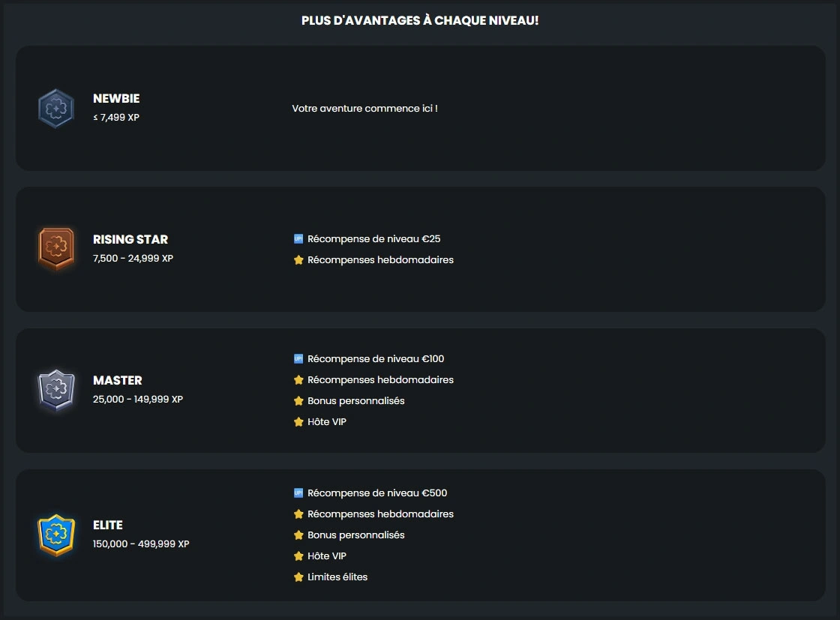
Task: Click the UP icon beside Récompense de niveau €25
Action: pyautogui.click(x=298, y=239)
